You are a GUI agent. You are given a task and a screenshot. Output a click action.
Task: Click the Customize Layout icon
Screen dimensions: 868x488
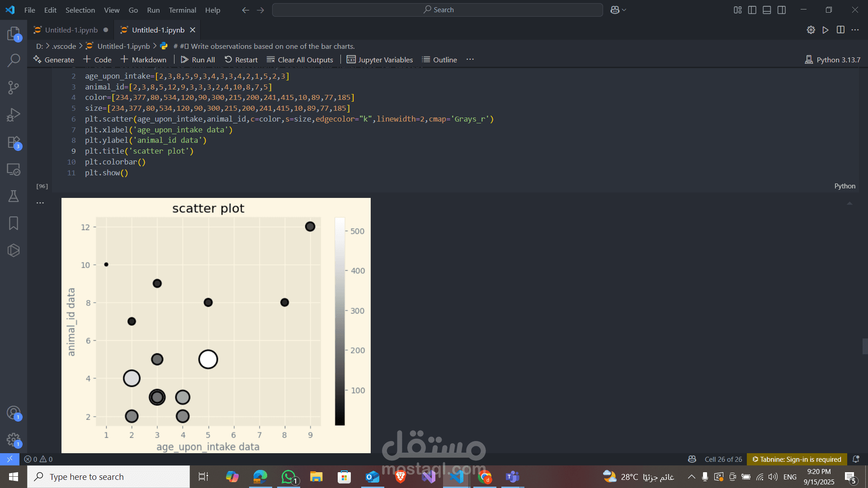click(x=738, y=10)
